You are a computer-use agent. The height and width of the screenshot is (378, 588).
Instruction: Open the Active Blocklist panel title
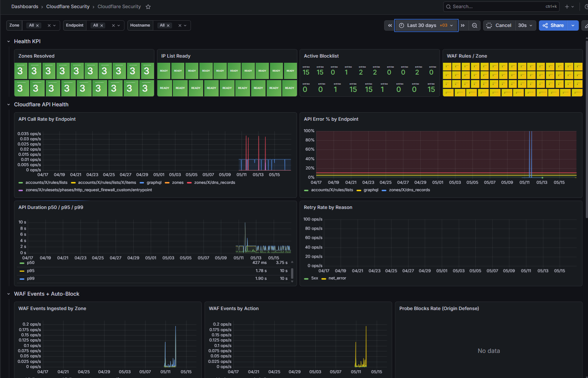321,56
